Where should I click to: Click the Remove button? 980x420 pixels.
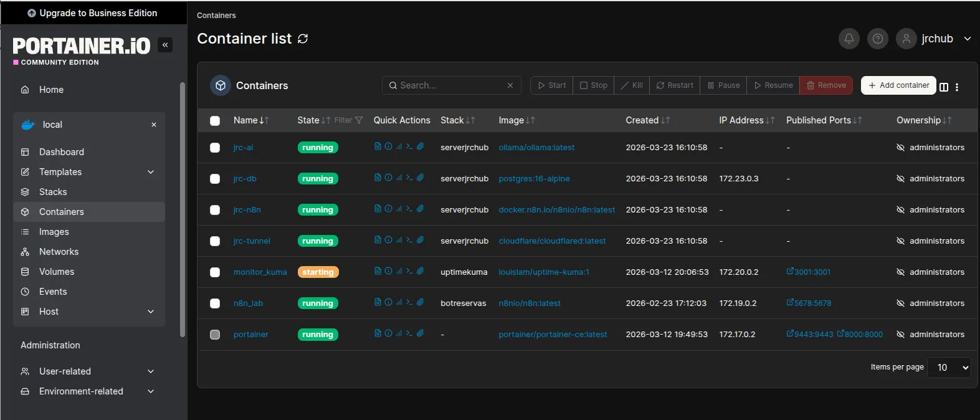(x=826, y=85)
